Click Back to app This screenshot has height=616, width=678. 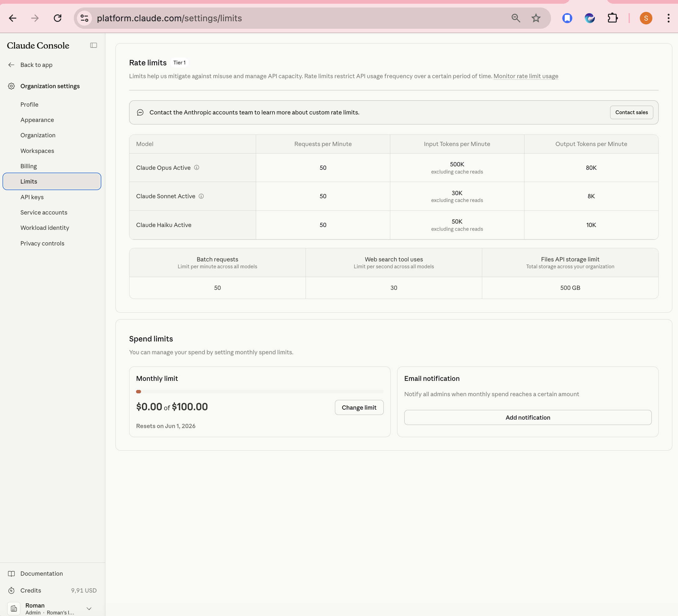(36, 65)
